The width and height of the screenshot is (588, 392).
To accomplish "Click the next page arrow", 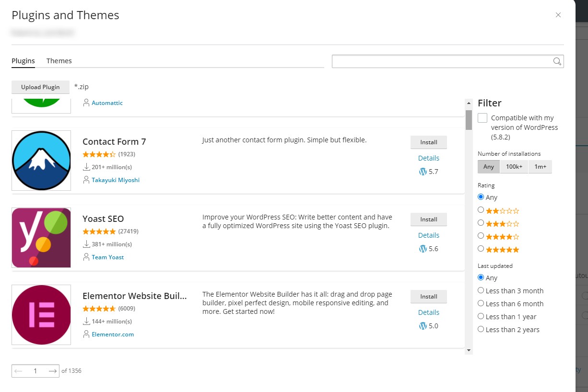I will coord(53,370).
